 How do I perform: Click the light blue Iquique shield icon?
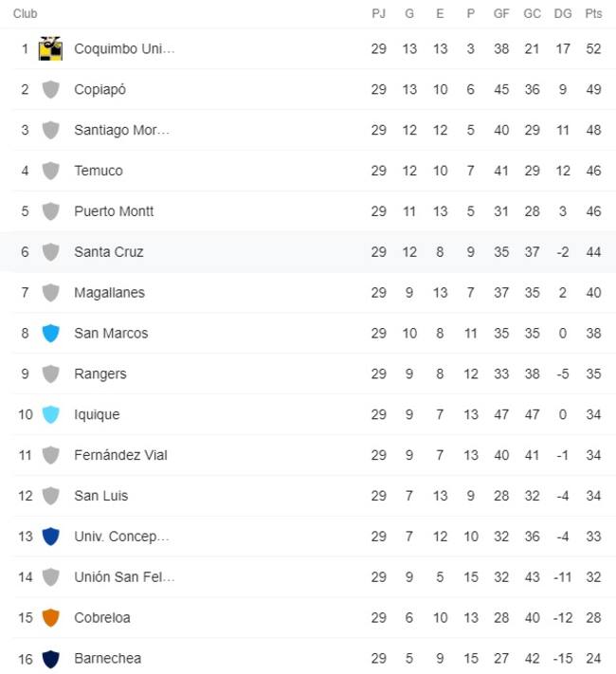tap(51, 415)
